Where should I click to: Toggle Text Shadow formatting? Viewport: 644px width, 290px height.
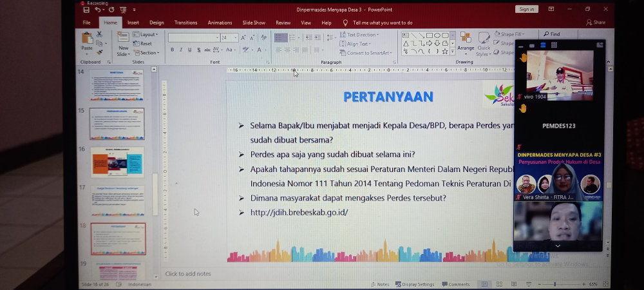(x=199, y=50)
